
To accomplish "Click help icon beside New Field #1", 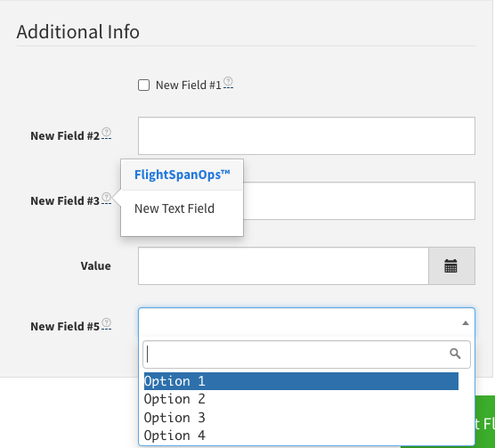I will tap(228, 81).
